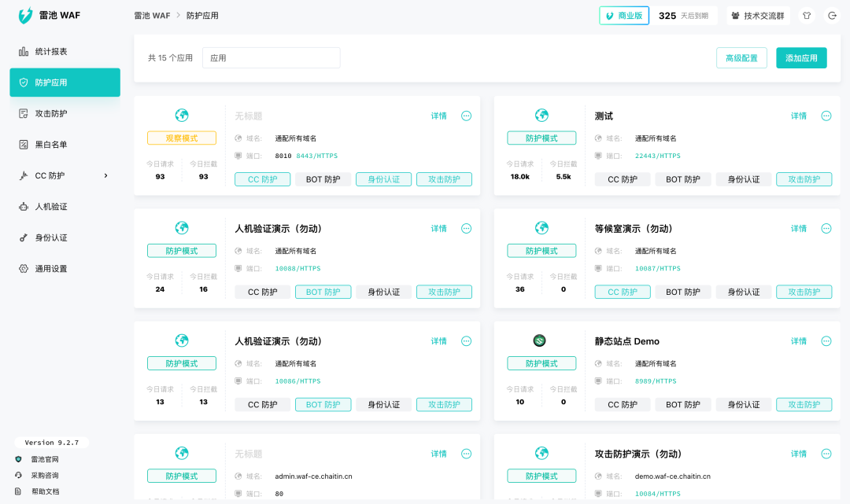Click 身份认证 tag on the 8443/HTTPS card
Image resolution: width=850 pixels, height=504 pixels.
[x=384, y=179]
